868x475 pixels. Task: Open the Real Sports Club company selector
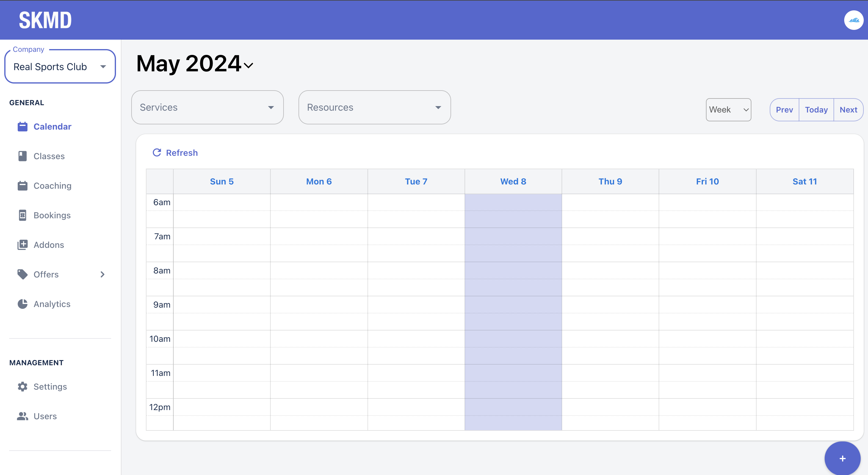pos(60,66)
